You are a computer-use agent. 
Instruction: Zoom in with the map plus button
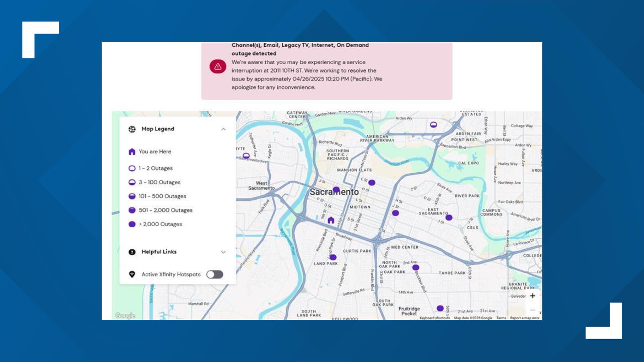pyautogui.click(x=532, y=296)
